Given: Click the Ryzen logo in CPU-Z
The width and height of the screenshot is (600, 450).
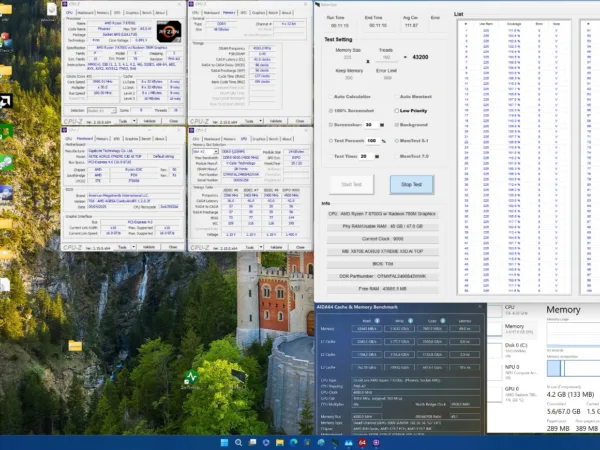Looking at the screenshot, I should pyautogui.click(x=169, y=31).
